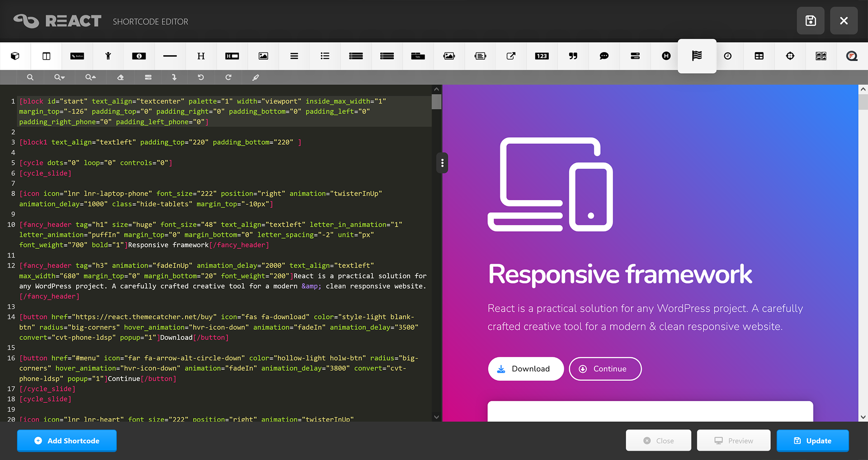The image size is (868, 460).
Task: Insert a table grid shortcode
Action: (759, 56)
